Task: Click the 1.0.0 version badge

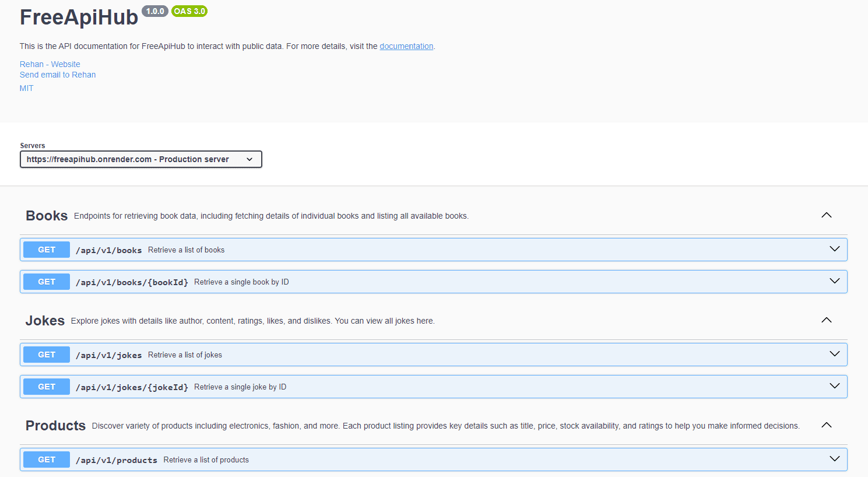Action: tap(155, 11)
